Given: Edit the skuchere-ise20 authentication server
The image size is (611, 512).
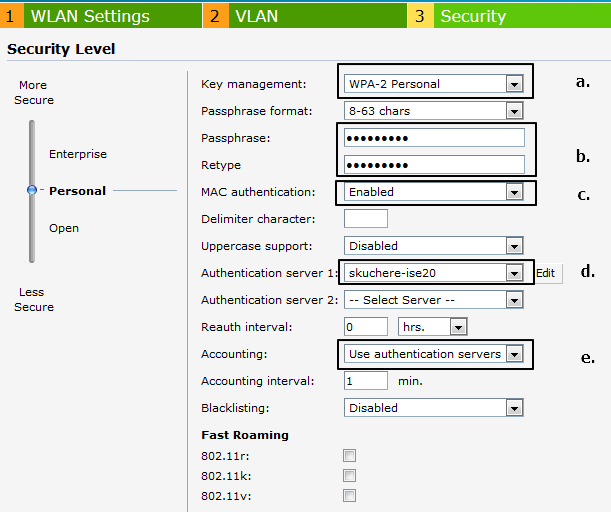Looking at the screenshot, I should pos(548,273).
